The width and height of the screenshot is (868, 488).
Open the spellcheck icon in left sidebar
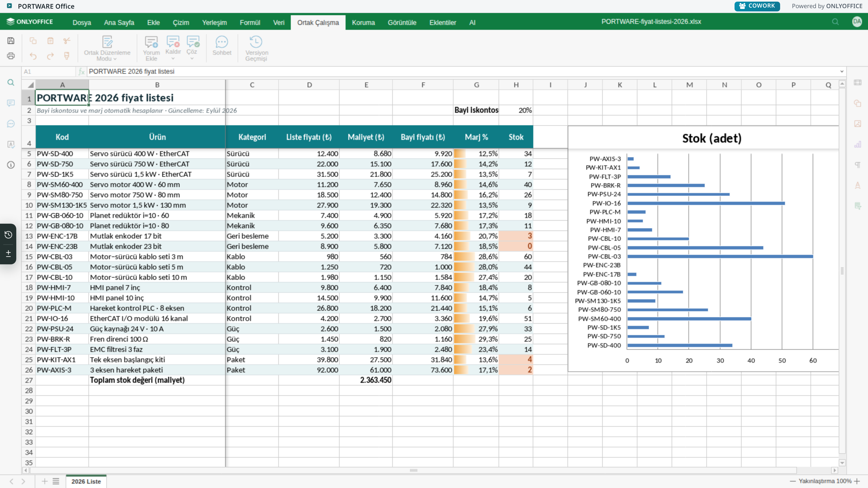(x=11, y=145)
